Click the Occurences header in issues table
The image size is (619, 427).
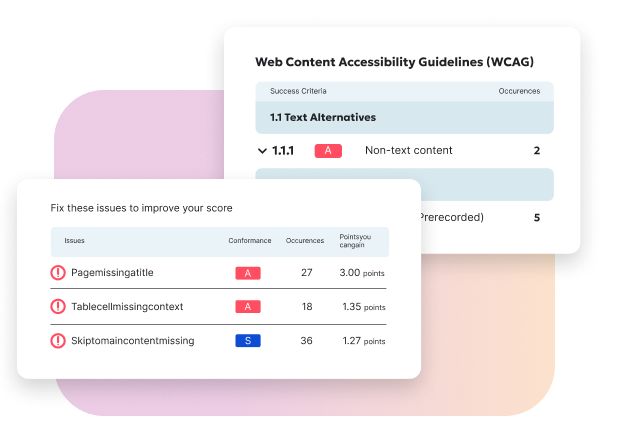[305, 241]
